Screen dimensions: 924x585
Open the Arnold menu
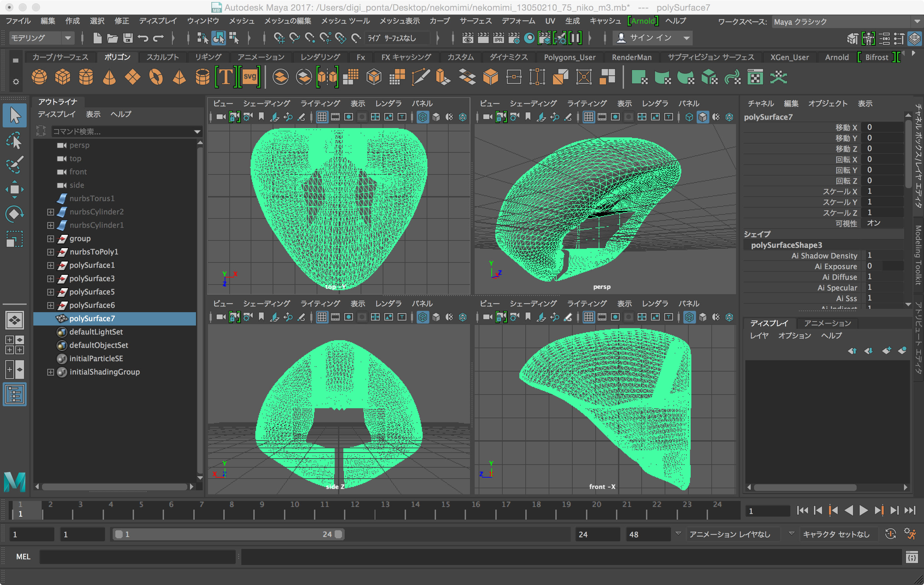[643, 21]
